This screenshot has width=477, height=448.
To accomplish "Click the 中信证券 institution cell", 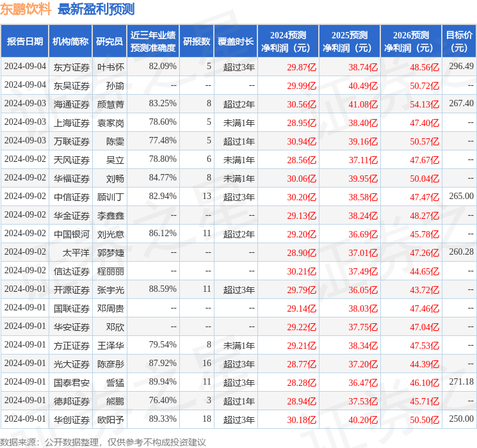I will (72, 197).
